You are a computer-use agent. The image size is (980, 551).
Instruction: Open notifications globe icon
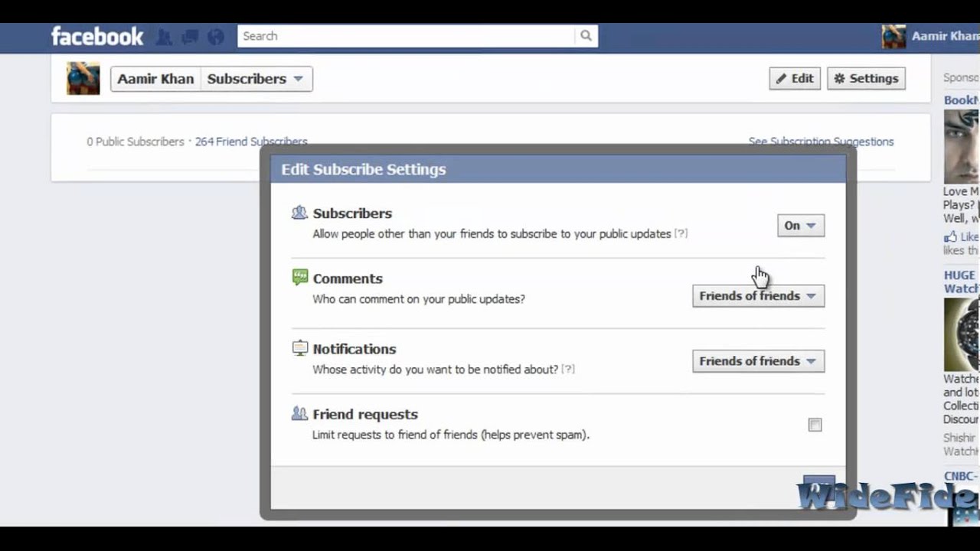[216, 36]
